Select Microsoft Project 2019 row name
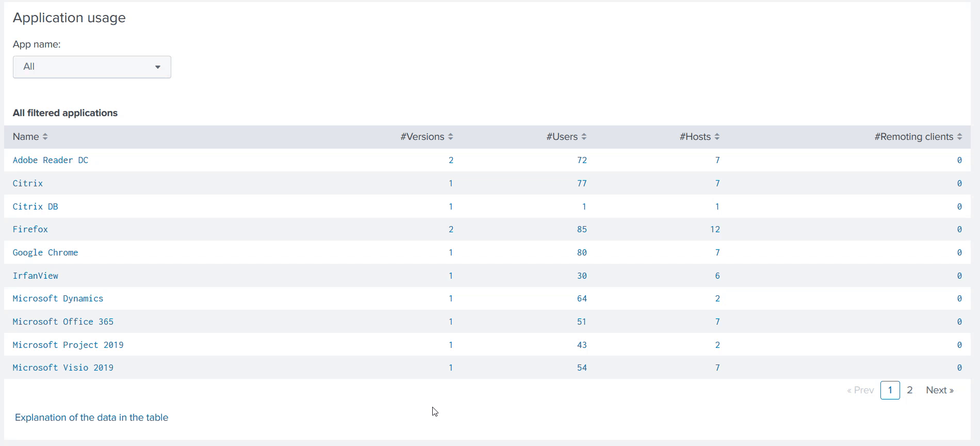 (x=68, y=345)
